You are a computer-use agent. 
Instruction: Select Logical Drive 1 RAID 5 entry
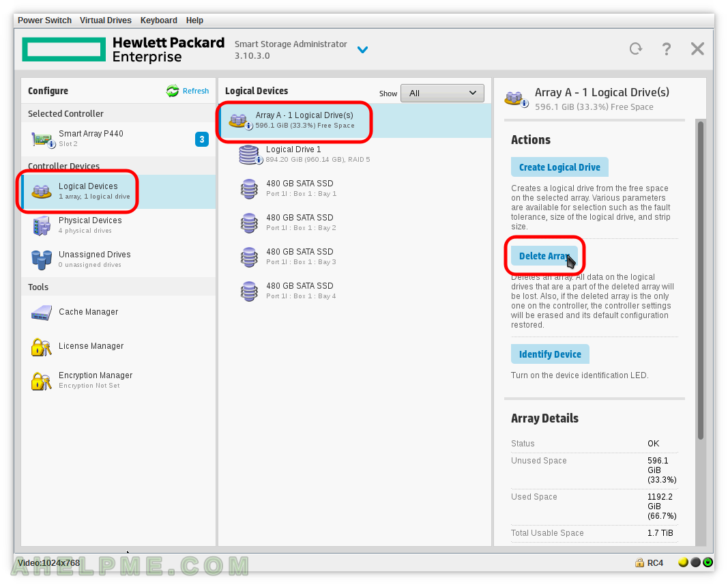point(355,154)
